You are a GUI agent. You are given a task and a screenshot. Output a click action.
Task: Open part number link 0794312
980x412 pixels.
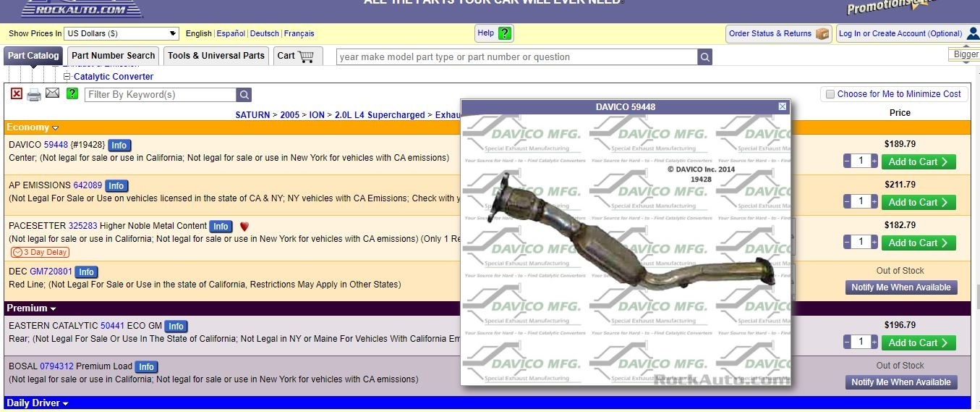(56, 366)
